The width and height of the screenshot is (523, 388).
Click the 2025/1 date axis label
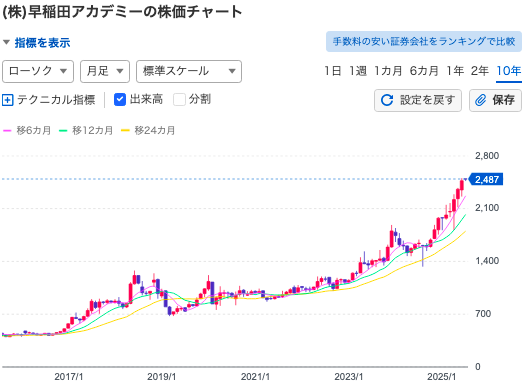[x=441, y=377]
